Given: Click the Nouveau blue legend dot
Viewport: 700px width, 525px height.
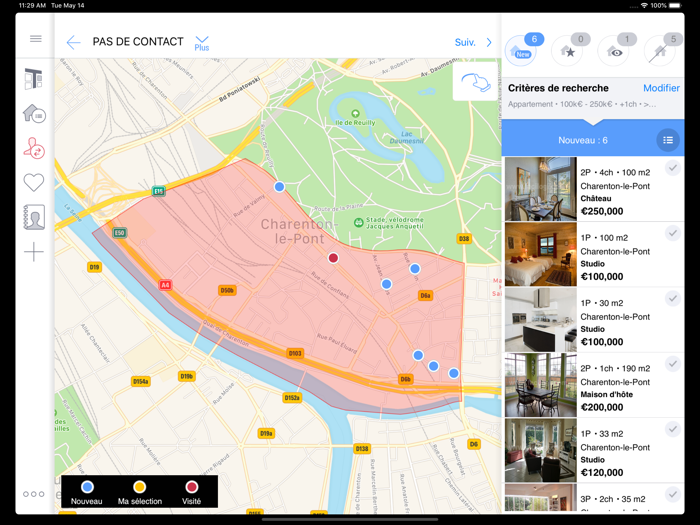Looking at the screenshot, I should 87,487.
